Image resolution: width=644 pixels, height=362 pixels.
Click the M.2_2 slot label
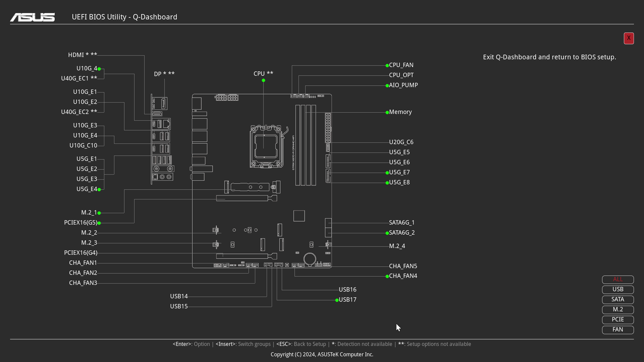pyautogui.click(x=89, y=233)
